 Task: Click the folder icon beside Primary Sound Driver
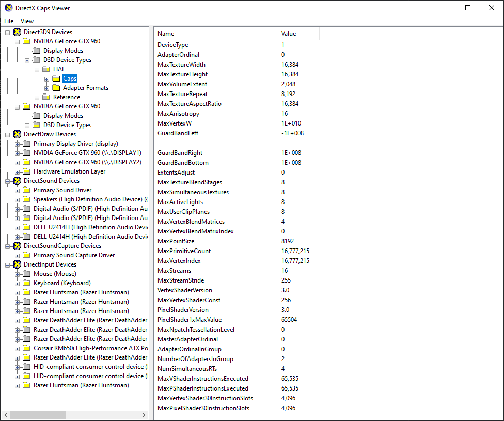(x=27, y=190)
